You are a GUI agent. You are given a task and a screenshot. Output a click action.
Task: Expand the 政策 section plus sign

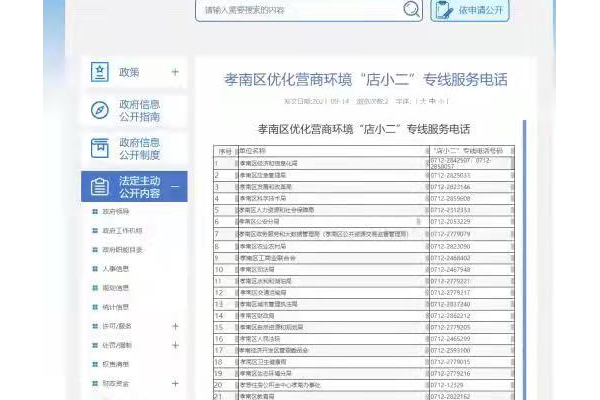click(x=175, y=72)
